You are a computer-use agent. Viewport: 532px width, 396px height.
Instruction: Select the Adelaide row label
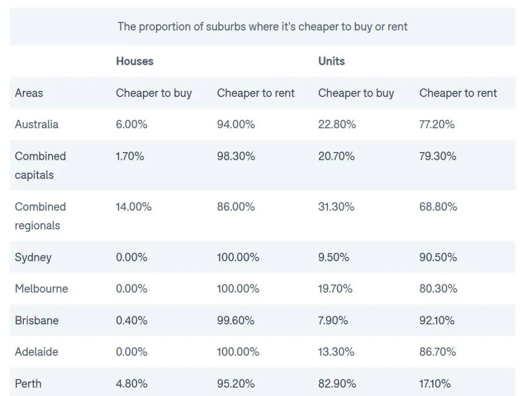pyautogui.click(x=36, y=352)
